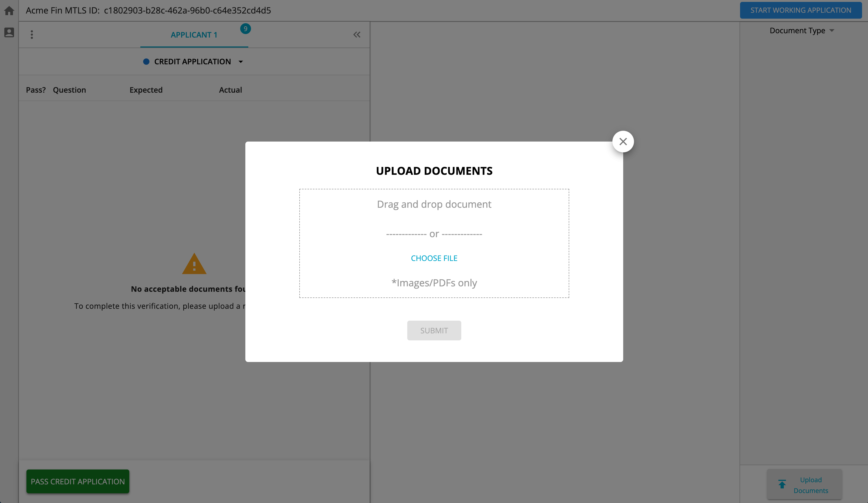Select the Acme Fin MTLS ID text
This screenshot has height=503, width=868.
click(x=148, y=10)
